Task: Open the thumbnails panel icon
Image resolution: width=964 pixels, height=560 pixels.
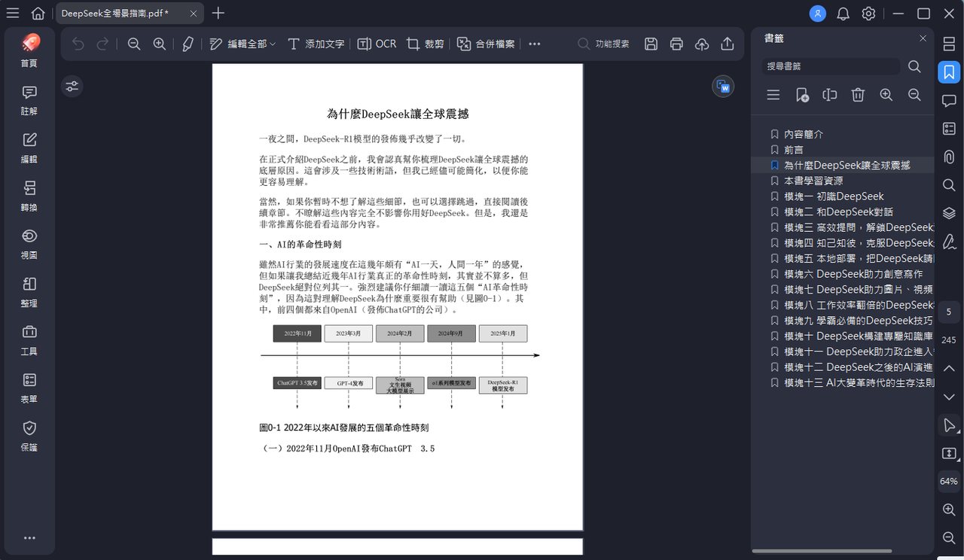Action: coord(949,44)
